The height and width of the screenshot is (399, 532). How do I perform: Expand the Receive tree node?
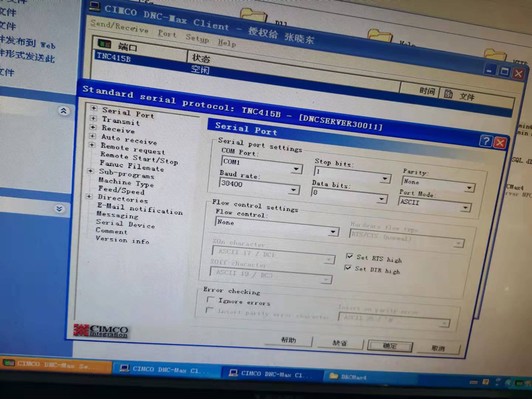(x=93, y=127)
